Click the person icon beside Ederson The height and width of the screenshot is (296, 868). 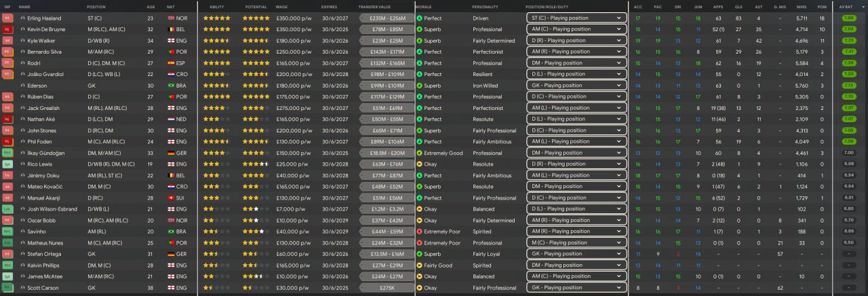click(x=22, y=86)
